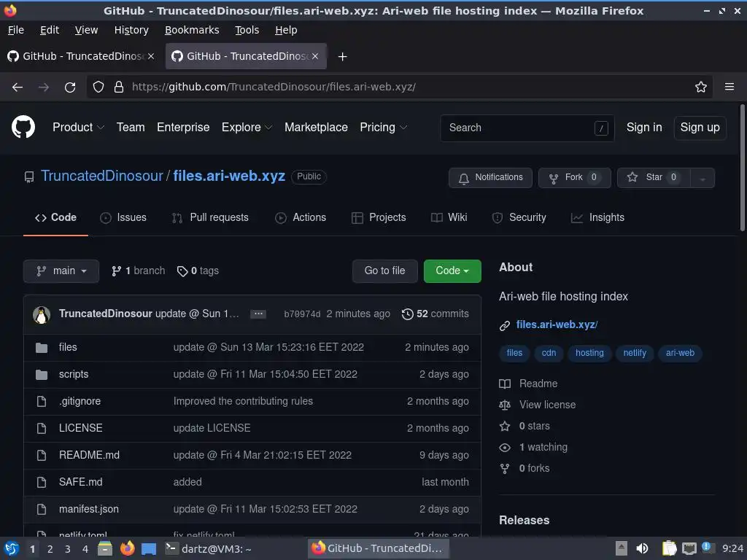Screen dimensions: 747x560
Task: Open the Insights tab
Action: [x=597, y=217]
